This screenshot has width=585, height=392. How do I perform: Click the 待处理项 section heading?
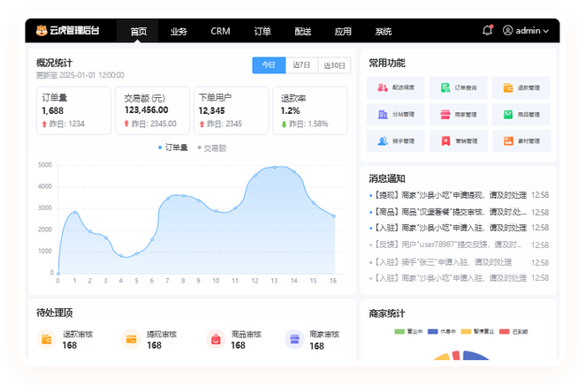point(55,313)
